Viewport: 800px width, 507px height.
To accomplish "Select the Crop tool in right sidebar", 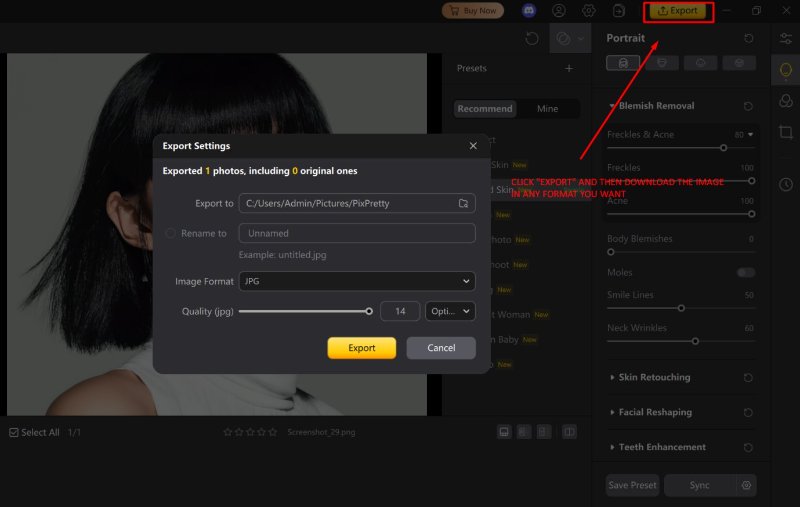I will coord(786,133).
